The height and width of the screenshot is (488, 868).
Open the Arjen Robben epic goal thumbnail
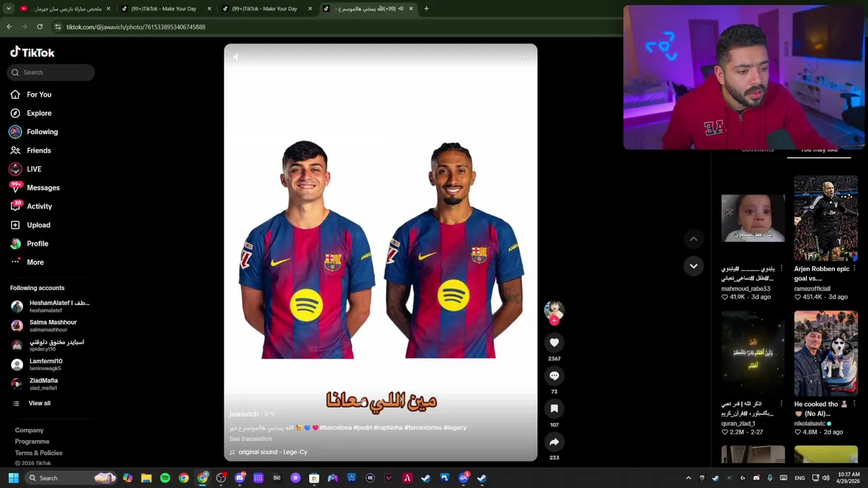825,218
